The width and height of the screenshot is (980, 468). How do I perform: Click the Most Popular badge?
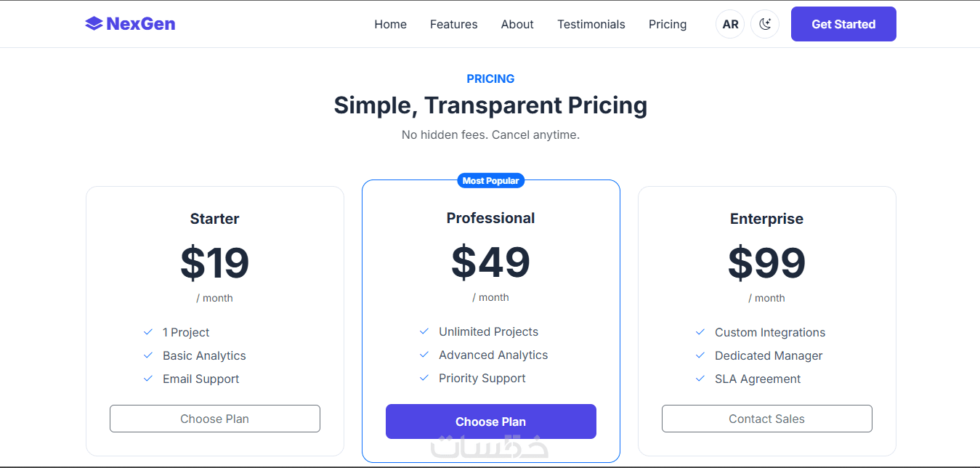tap(490, 180)
